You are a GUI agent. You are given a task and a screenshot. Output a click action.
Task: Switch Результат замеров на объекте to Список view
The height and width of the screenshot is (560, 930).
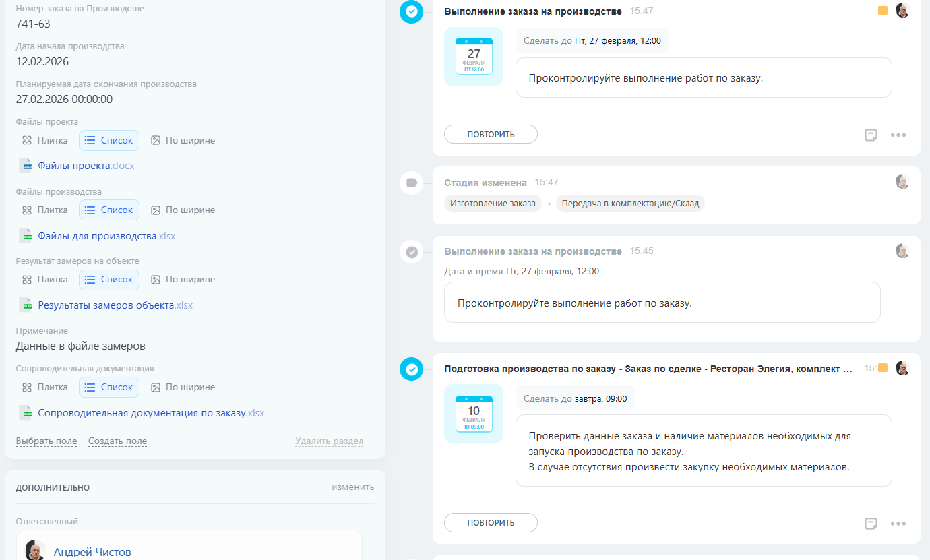(x=109, y=279)
